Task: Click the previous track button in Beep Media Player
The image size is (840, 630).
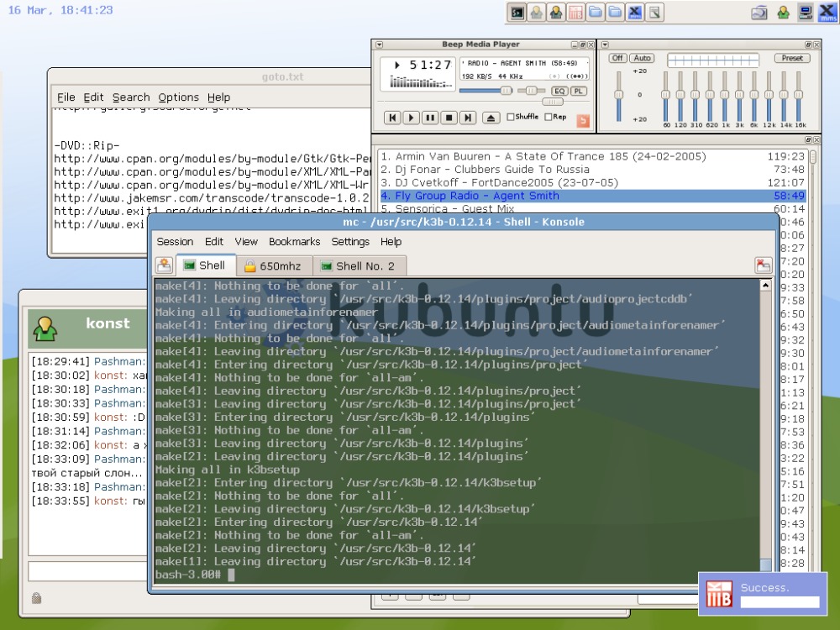Action: click(392, 118)
